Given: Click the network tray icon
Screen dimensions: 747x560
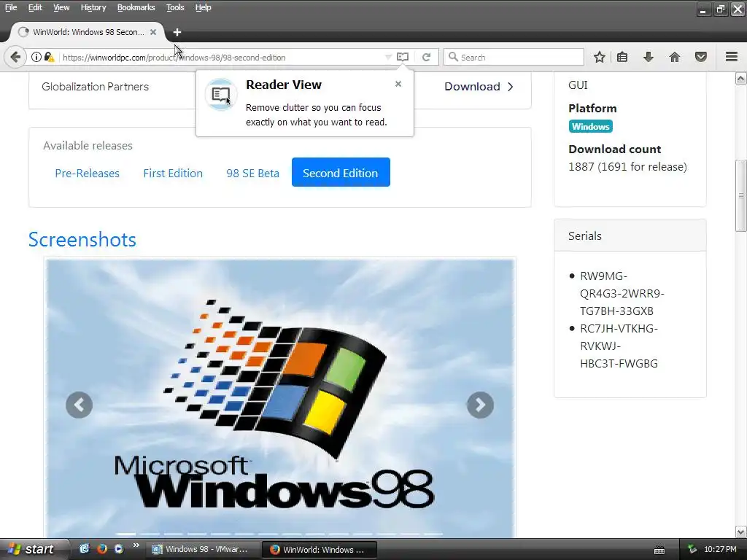Looking at the screenshot, I should click(x=692, y=550).
